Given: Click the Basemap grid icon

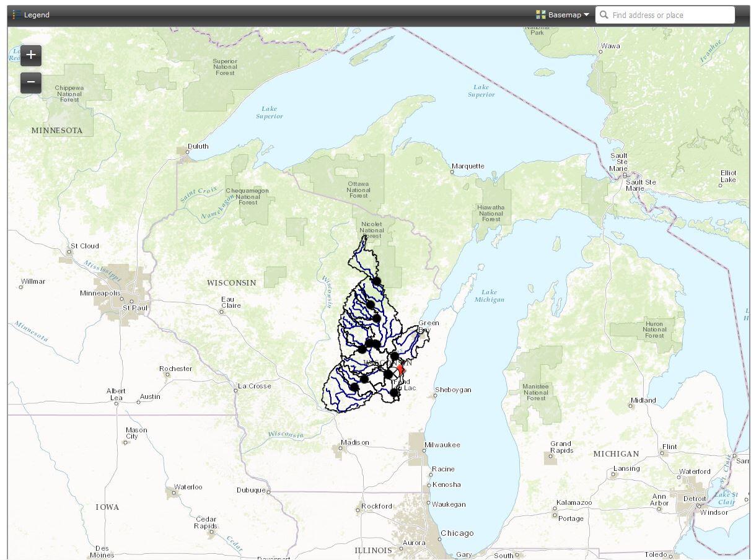Looking at the screenshot, I should [541, 15].
